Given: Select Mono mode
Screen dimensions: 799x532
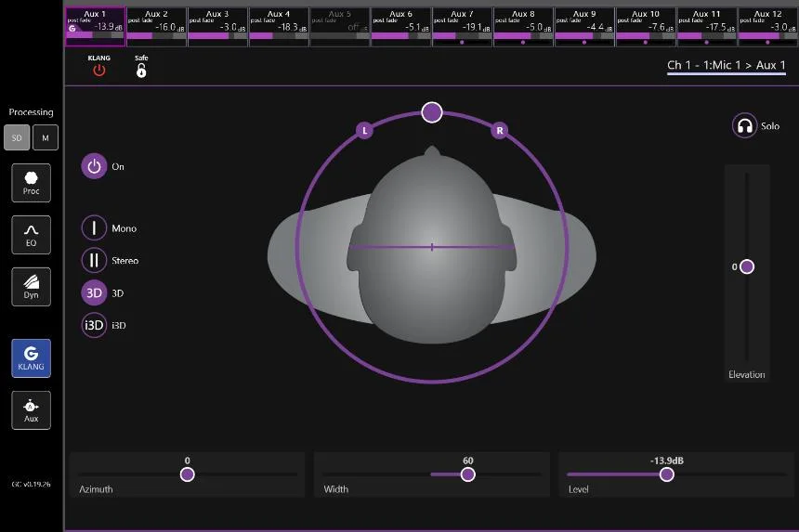Looking at the screenshot, I should click(94, 228).
